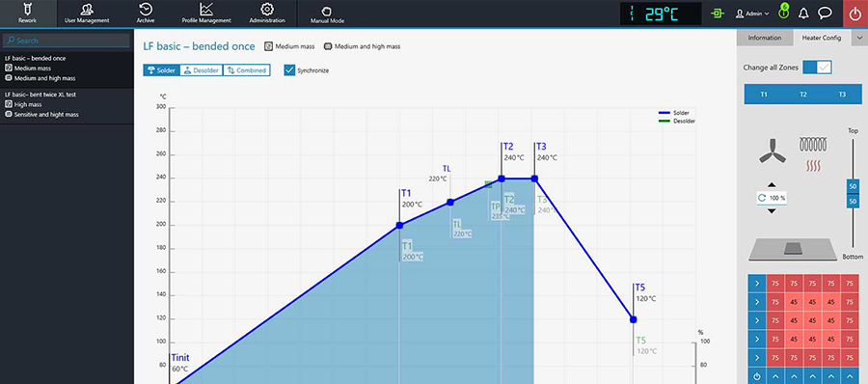
Task: Open the Rework section
Action: pyautogui.click(x=27, y=14)
